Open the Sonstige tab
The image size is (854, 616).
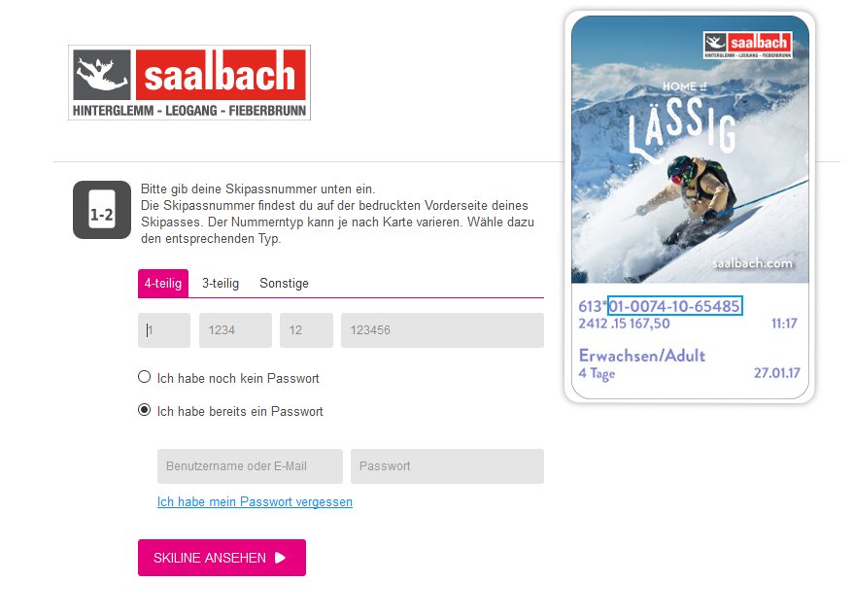pos(284,283)
